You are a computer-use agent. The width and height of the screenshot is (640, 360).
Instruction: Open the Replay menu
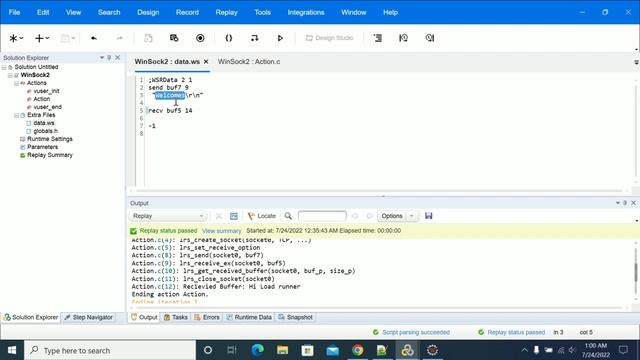227,12
